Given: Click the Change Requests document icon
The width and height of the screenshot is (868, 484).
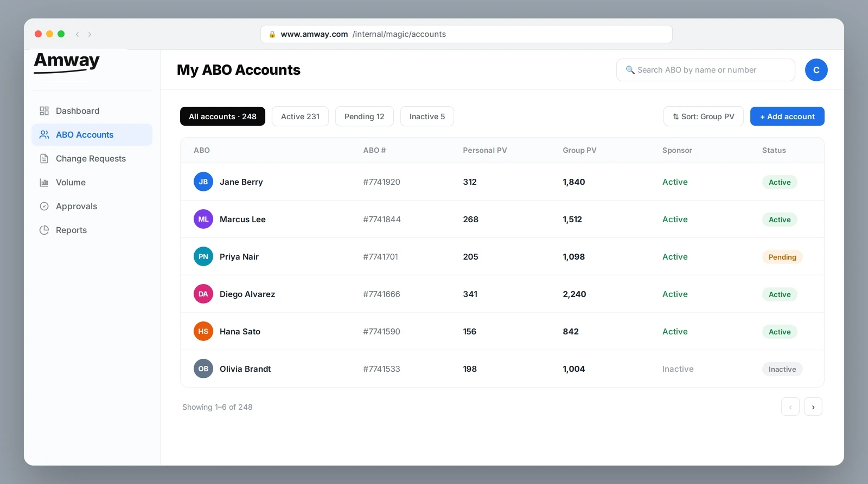Looking at the screenshot, I should pos(44,159).
